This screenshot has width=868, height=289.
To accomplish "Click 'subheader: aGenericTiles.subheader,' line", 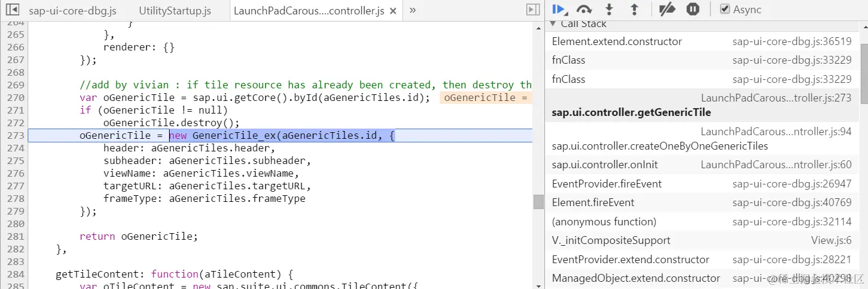I will click(207, 160).
